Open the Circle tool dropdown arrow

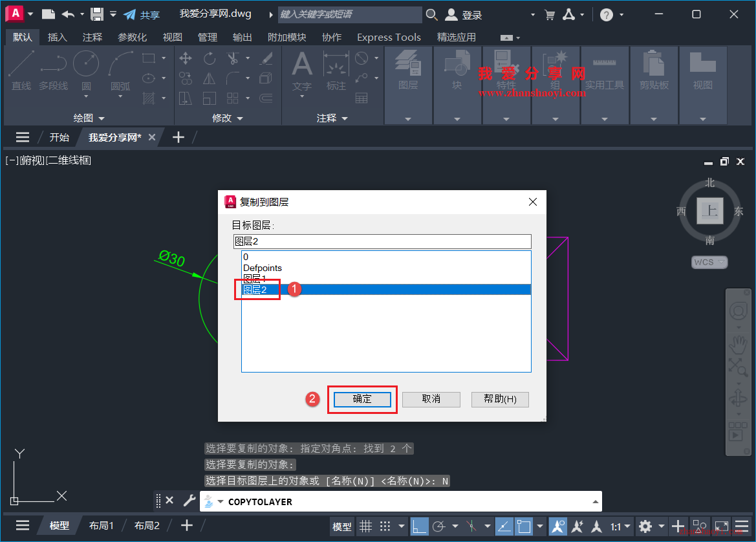[86, 96]
